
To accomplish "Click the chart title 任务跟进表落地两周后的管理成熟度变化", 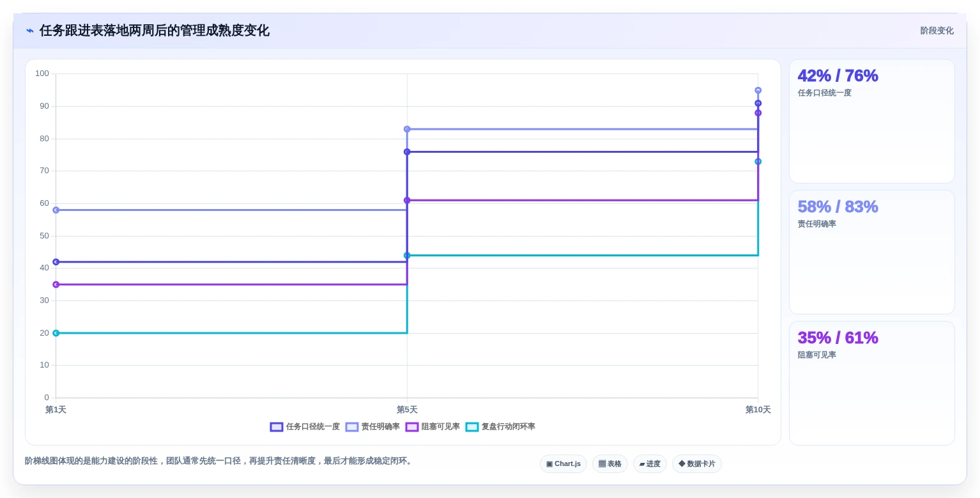I will [155, 31].
